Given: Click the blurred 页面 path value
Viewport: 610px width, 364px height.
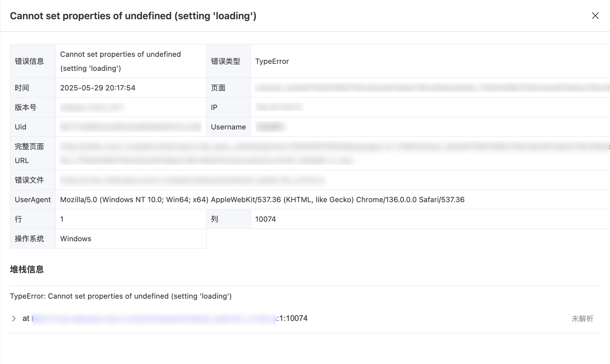Looking at the screenshot, I should (432, 88).
